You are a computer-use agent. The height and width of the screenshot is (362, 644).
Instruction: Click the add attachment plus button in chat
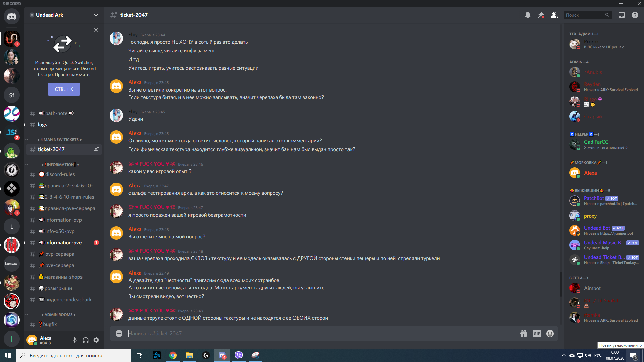point(118,333)
